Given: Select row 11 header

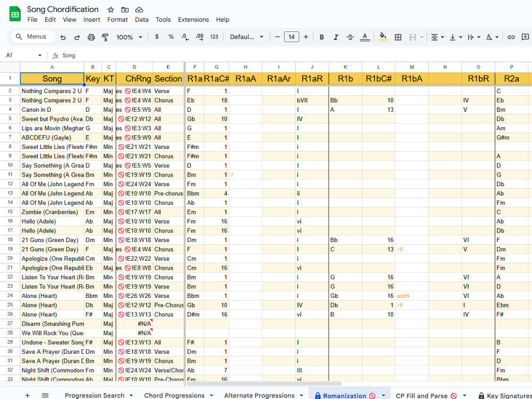Looking at the screenshot, I should coord(10,174).
